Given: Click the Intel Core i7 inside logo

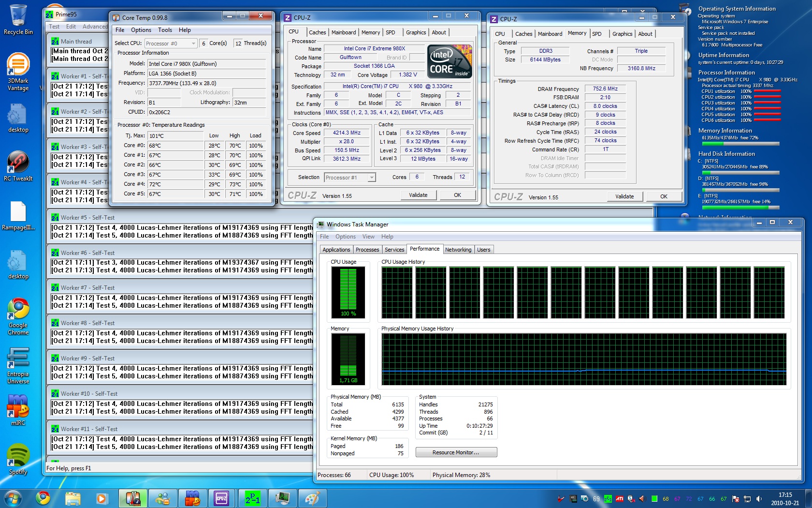Looking at the screenshot, I should 449,61.
